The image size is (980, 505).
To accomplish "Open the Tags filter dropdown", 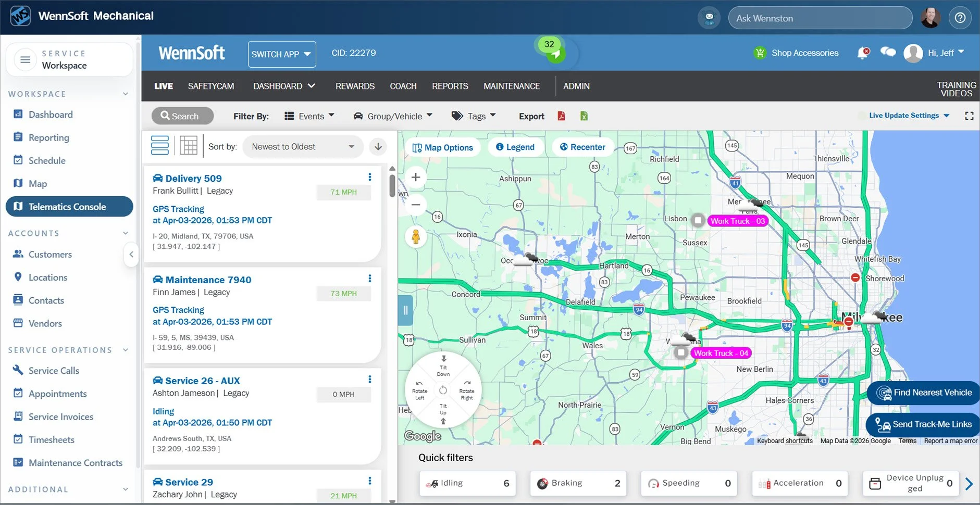I will (x=474, y=116).
